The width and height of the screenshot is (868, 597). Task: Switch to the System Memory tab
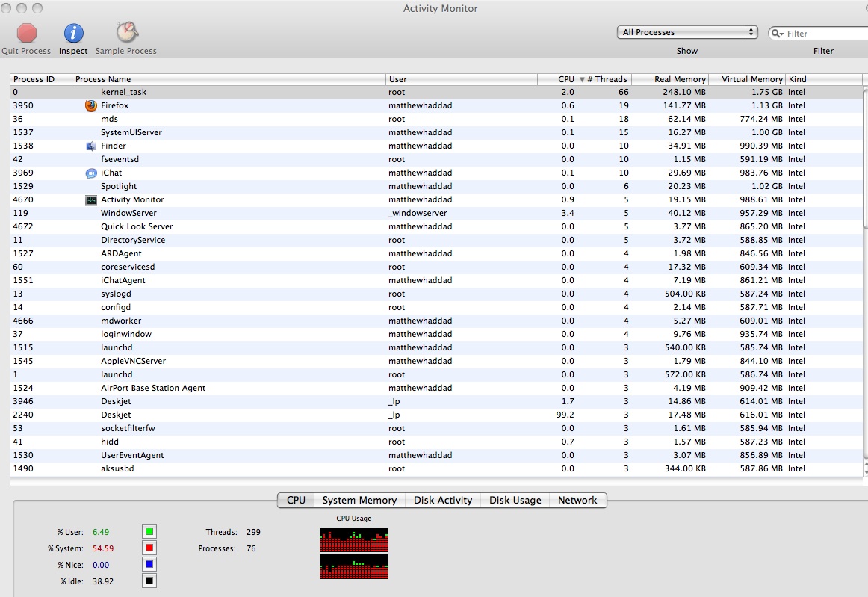(x=359, y=500)
